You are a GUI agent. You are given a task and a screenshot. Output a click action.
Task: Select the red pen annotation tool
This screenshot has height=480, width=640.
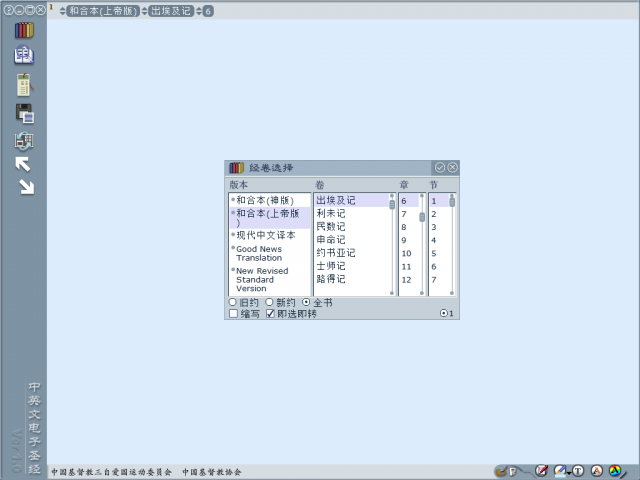(x=541, y=471)
